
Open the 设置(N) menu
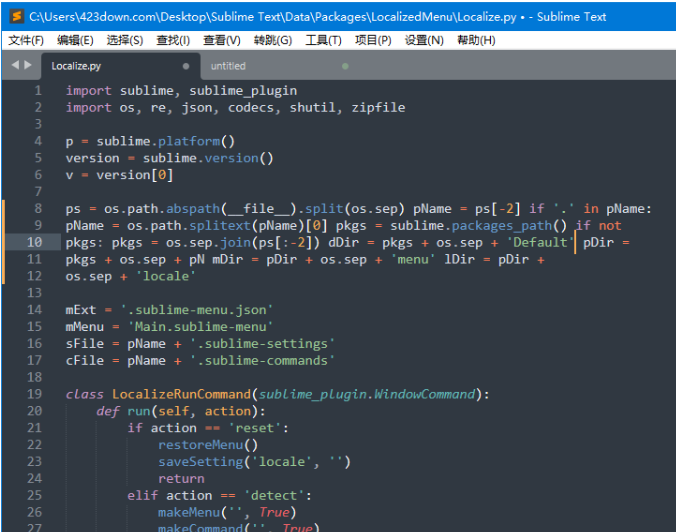pyautogui.click(x=424, y=40)
